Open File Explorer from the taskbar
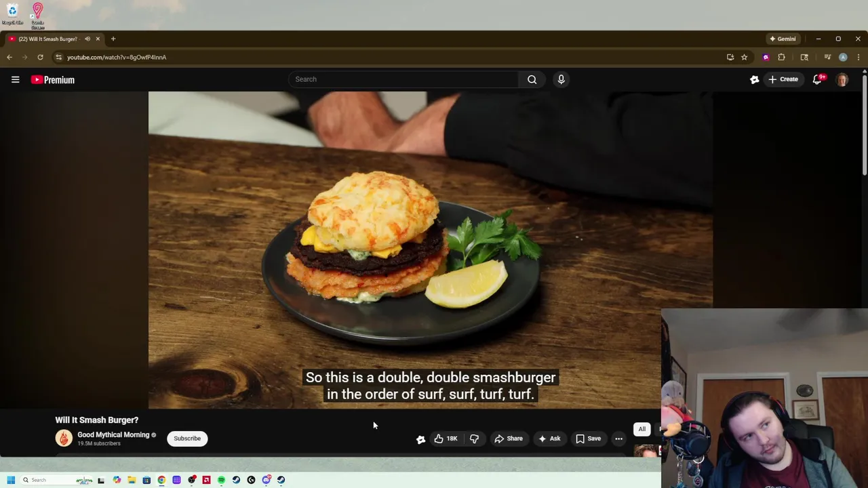The width and height of the screenshot is (868, 488). pos(132,480)
